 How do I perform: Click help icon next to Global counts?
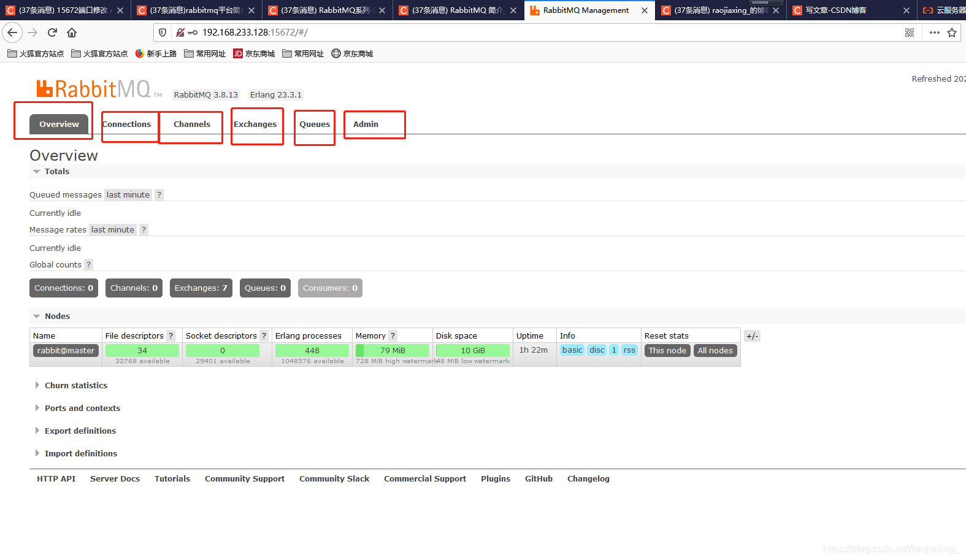[x=88, y=264]
